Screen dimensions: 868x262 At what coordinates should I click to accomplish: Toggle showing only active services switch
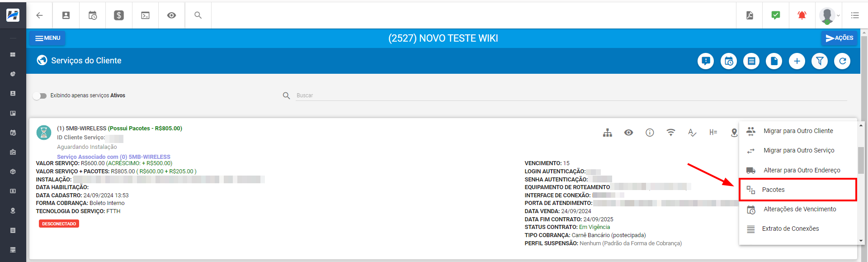point(40,95)
